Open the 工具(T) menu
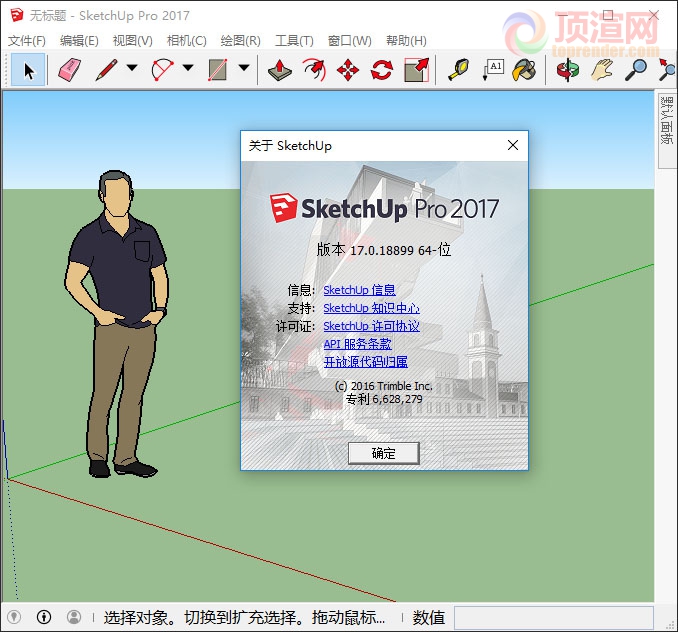The height and width of the screenshot is (632, 678). click(x=294, y=41)
